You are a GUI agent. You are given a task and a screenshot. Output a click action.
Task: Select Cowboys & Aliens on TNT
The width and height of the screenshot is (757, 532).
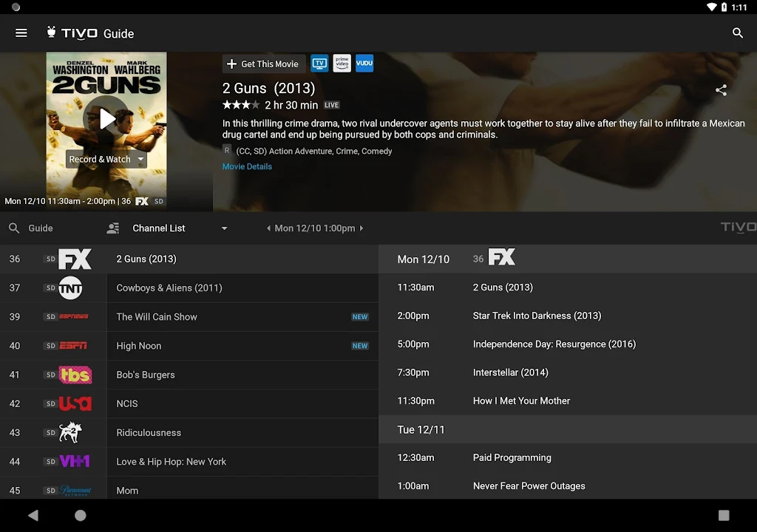tap(169, 288)
